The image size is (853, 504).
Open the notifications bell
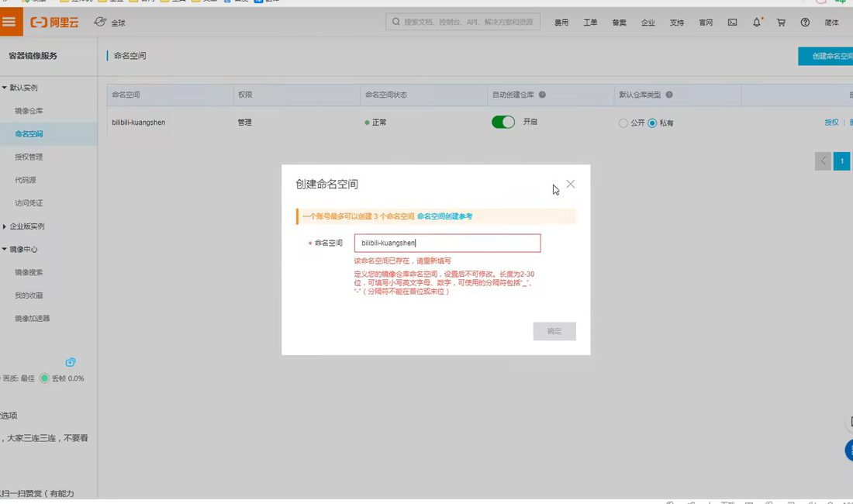757,22
